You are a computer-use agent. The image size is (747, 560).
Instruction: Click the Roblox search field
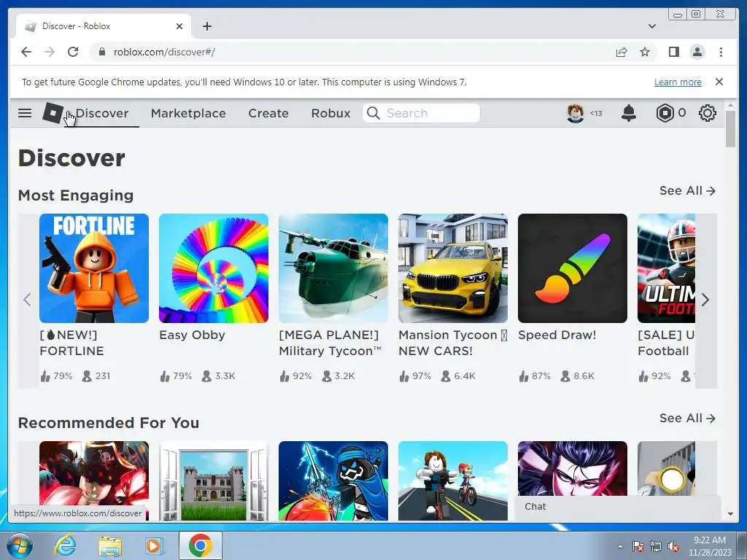pyautogui.click(x=421, y=113)
